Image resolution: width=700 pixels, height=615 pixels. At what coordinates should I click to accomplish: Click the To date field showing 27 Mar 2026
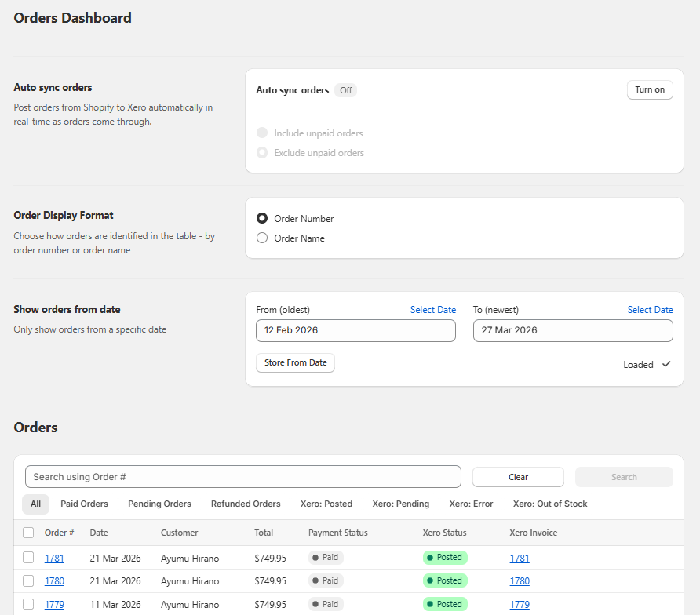point(572,330)
